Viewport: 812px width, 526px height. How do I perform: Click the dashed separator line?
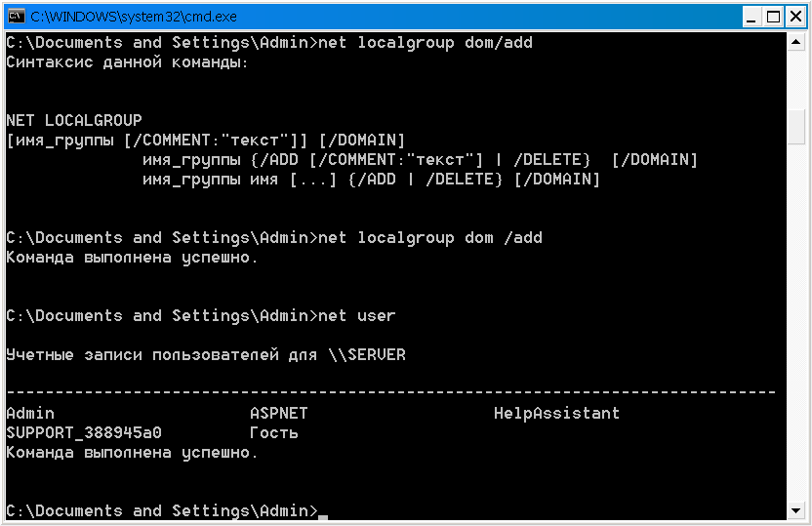point(391,392)
